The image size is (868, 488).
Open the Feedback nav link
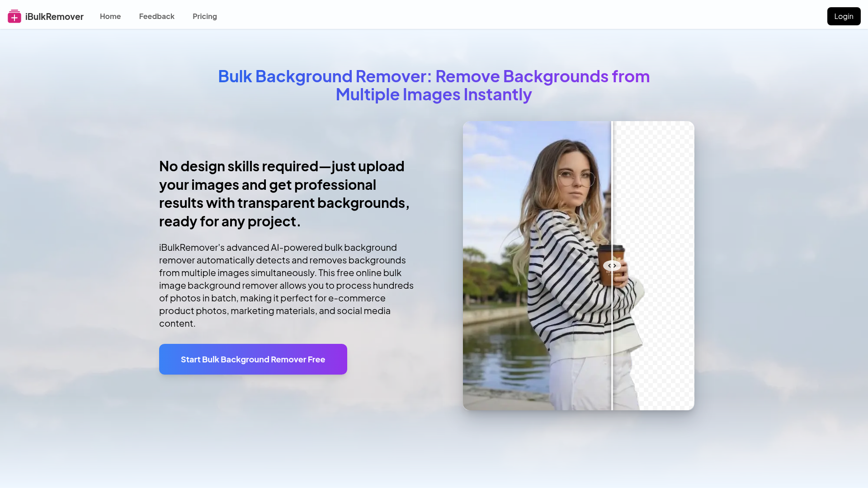[x=156, y=16]
